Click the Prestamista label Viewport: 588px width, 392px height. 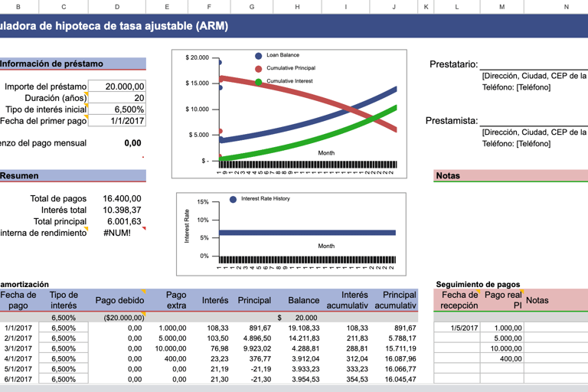coord(452,121)
